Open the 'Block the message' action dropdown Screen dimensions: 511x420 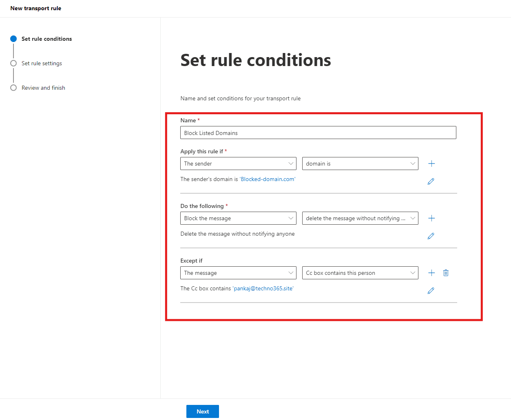(x=238, y=218)
